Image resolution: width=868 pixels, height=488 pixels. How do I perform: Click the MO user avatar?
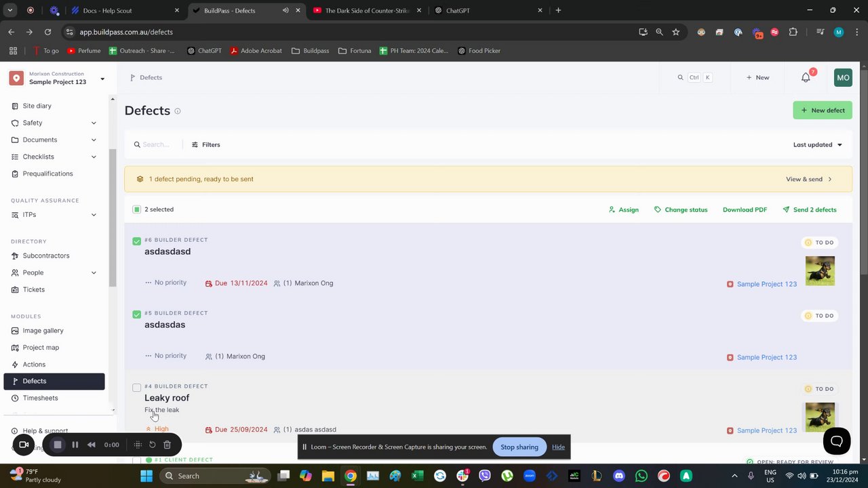pos(843,77)
